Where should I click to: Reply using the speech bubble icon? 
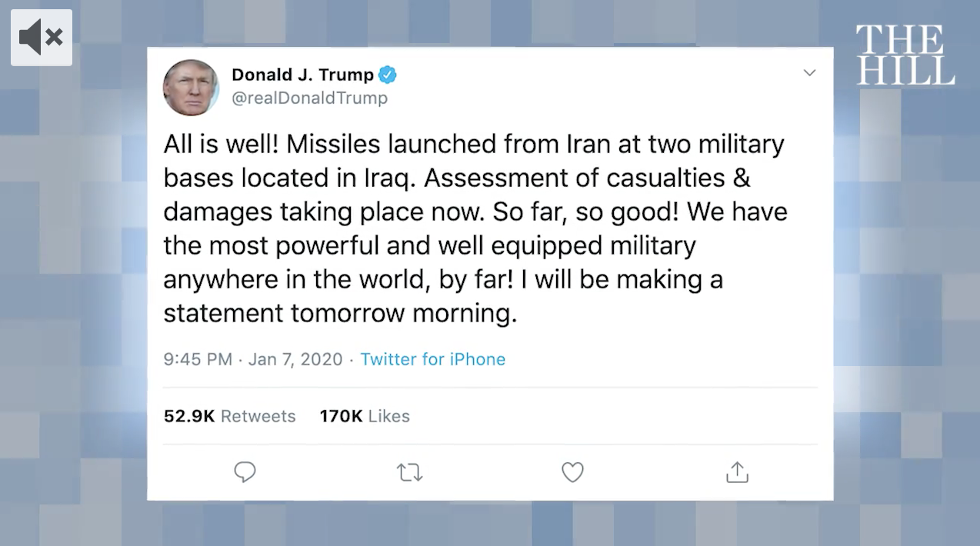[x=245, y=471]
